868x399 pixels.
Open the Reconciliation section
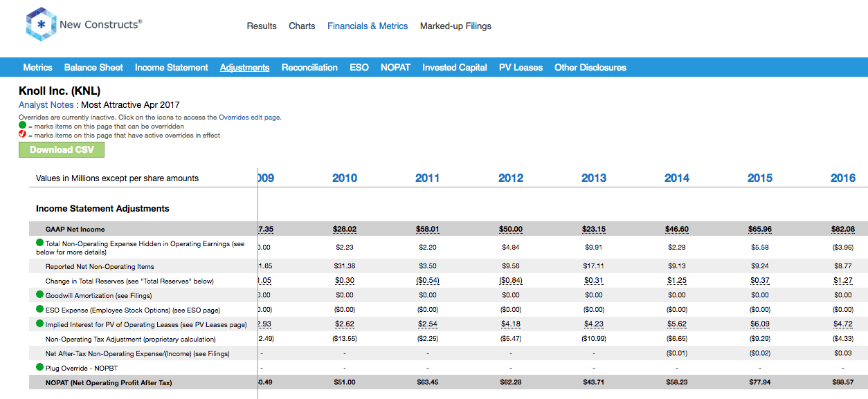coord(309,67)
